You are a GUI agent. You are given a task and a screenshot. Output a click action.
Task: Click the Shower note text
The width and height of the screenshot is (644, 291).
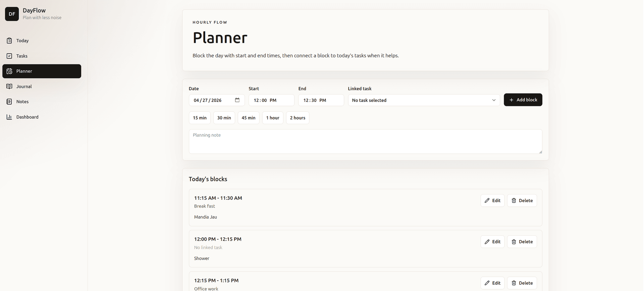pyautogui.click(x=202, y=258)
